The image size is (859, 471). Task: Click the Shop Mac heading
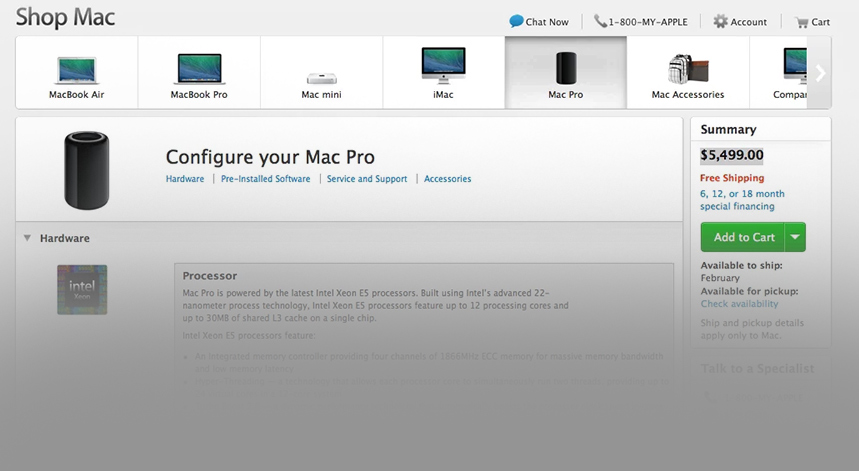65,18
